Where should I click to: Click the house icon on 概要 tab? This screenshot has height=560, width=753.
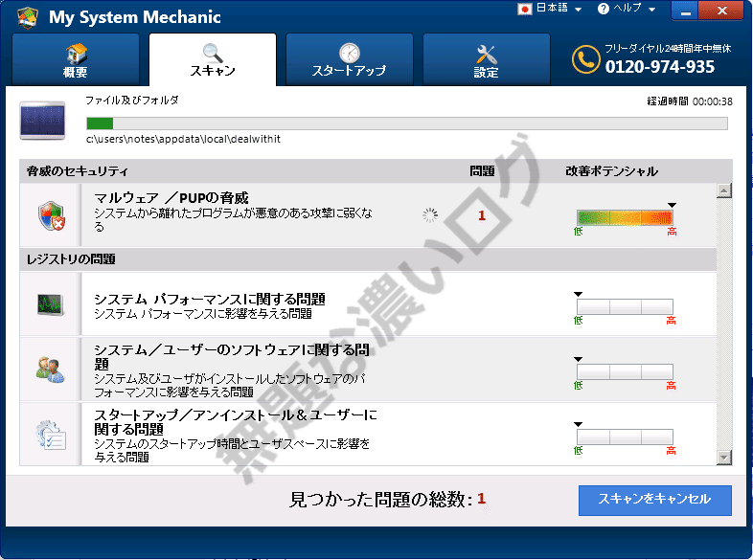tap(77, 54)
